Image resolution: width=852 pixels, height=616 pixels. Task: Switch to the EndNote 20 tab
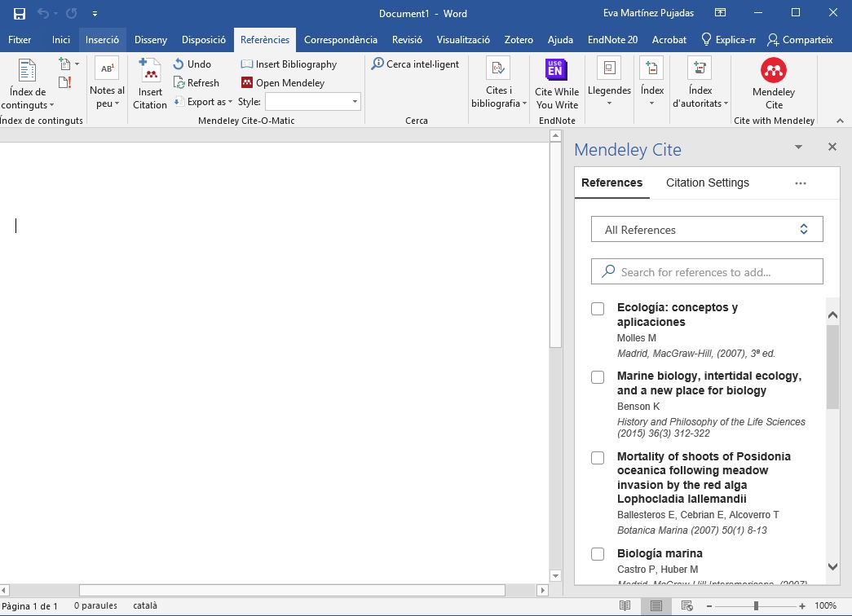(x=612, y=40)
